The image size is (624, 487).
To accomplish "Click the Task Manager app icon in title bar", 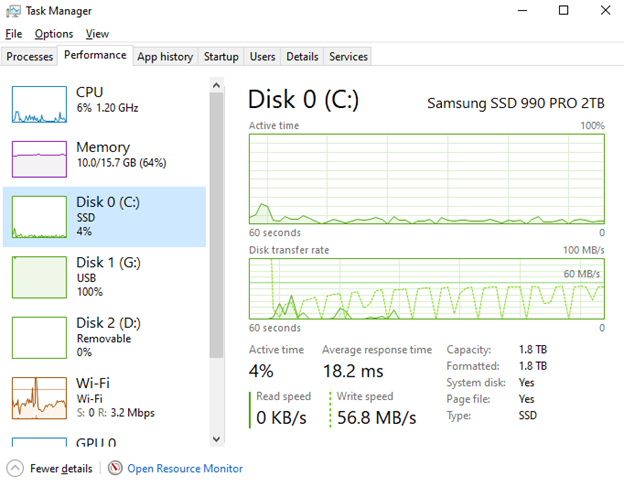I will click(x=13, y=11).
